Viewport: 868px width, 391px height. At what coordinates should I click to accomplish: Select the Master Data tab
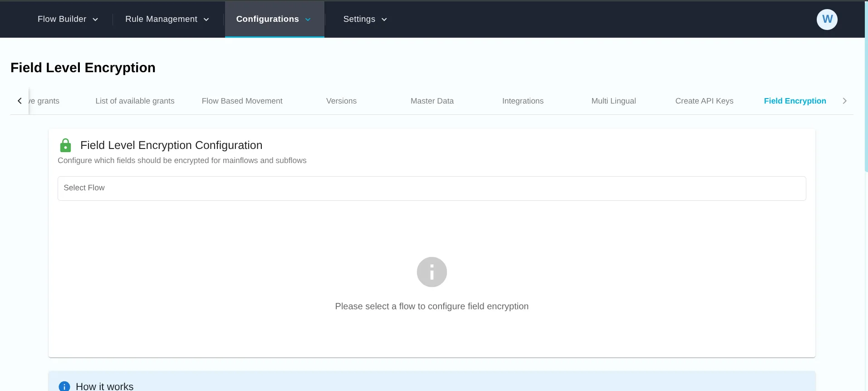pyautogui.click(x=432, y=101)
